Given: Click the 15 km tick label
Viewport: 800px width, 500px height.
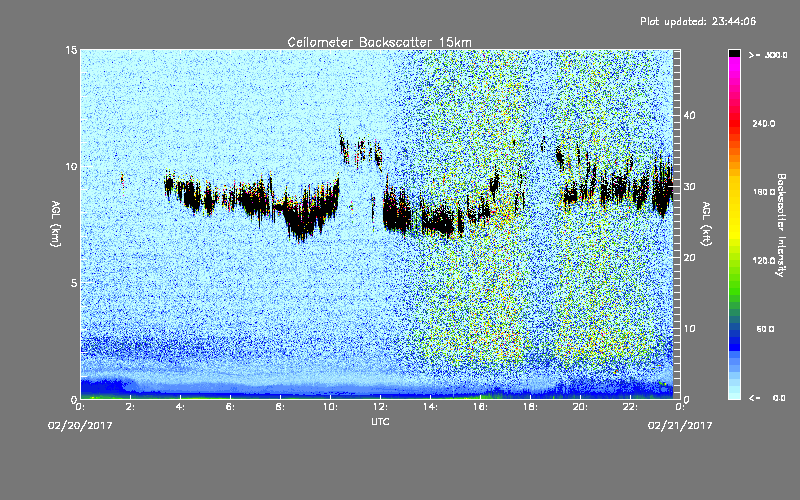Looking at the screenshot, I should [x=71, y=50].
